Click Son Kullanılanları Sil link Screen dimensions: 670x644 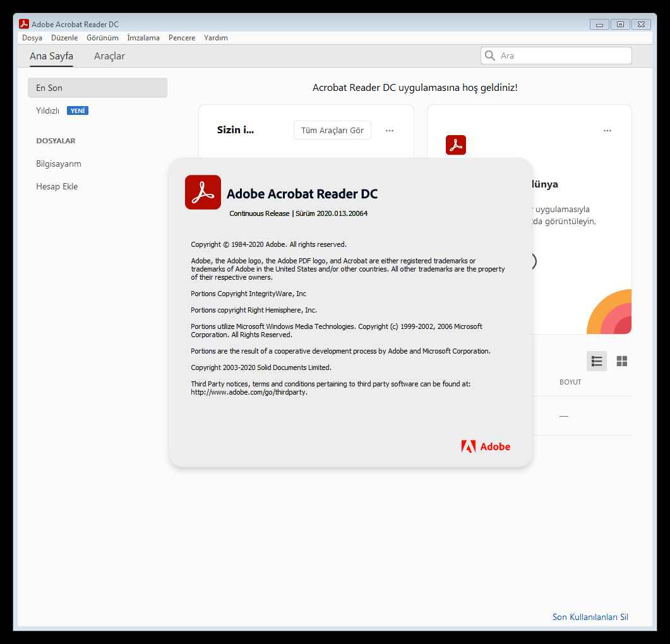(590, 617)
